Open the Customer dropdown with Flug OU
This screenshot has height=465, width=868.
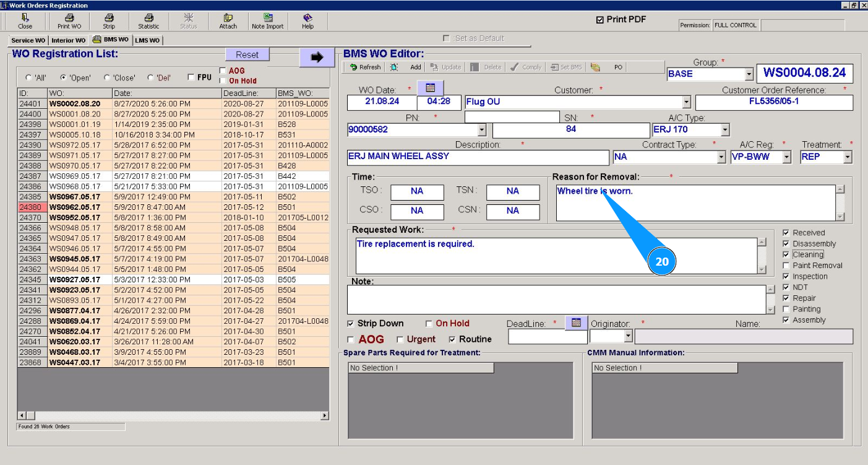pyautogui.click(x=686, y=102)
